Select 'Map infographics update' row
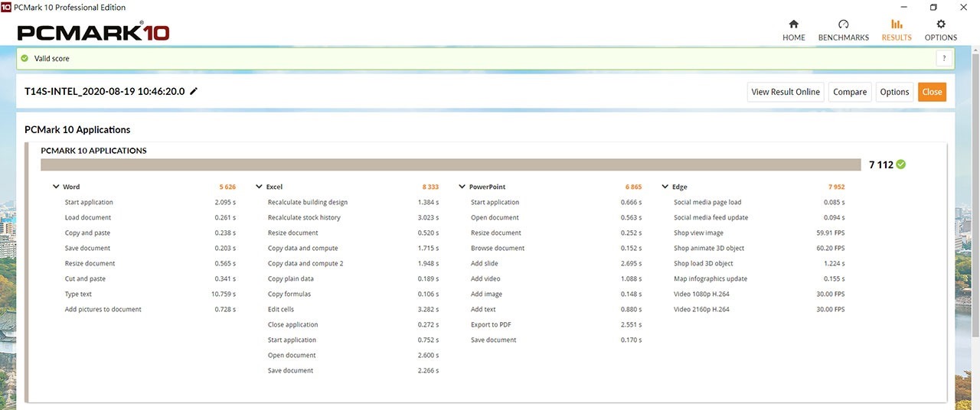Viewport: 980px width, 410px height. [x=759, y=279]
